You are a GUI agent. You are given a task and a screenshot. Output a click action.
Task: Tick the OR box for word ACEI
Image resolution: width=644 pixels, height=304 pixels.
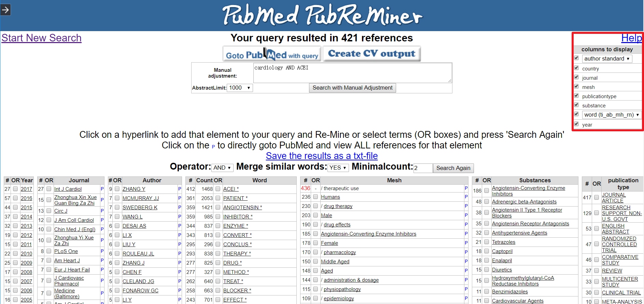click(218, 189)
